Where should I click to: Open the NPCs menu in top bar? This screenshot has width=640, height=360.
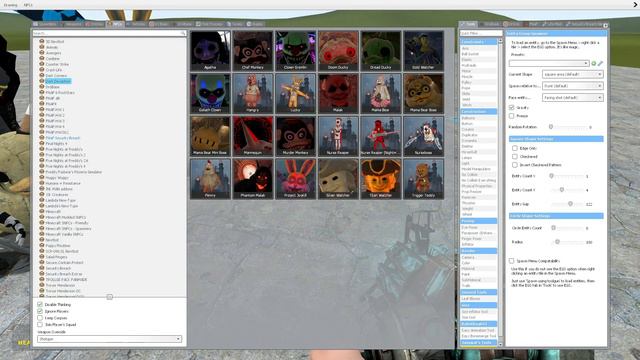click(x=28, y=5)
